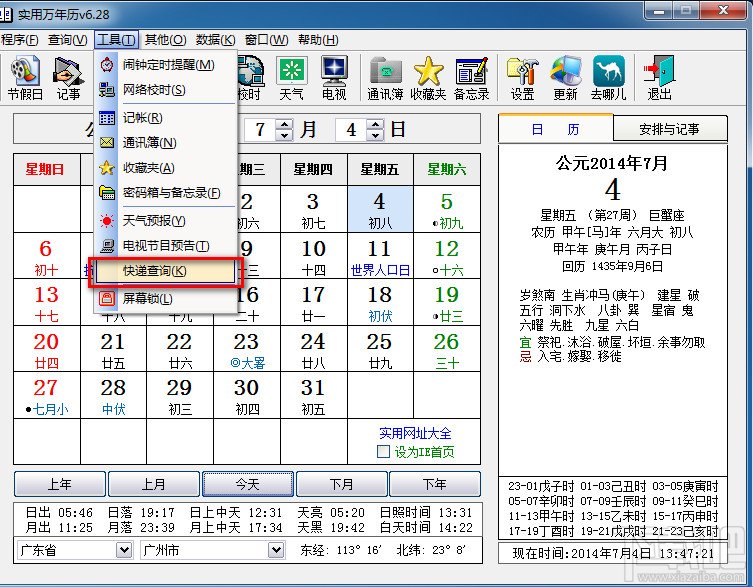Choose 通讯簿(N) from the tools menu

tap(165, 143)
